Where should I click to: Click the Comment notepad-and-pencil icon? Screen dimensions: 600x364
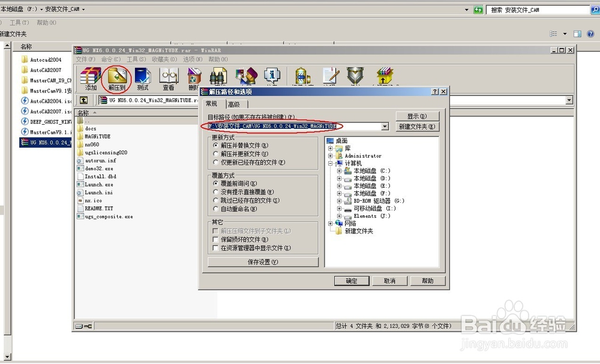click(x=330, y=76)
